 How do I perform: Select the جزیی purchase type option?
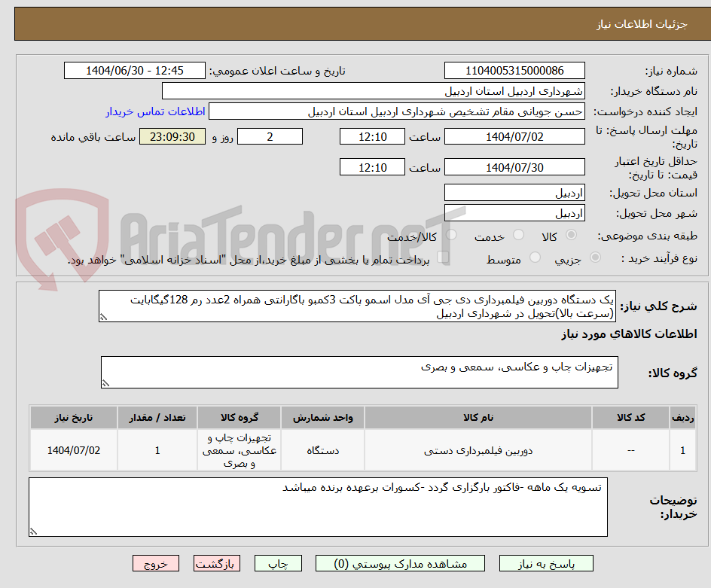(x=595, y=258)
